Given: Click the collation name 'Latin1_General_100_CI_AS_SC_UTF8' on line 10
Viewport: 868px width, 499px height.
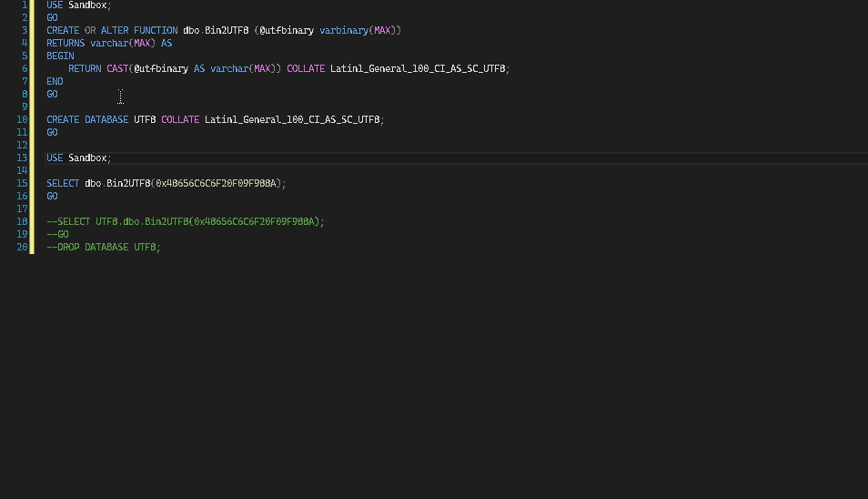Looking at the screenshot, I should [x=292, y=119].
